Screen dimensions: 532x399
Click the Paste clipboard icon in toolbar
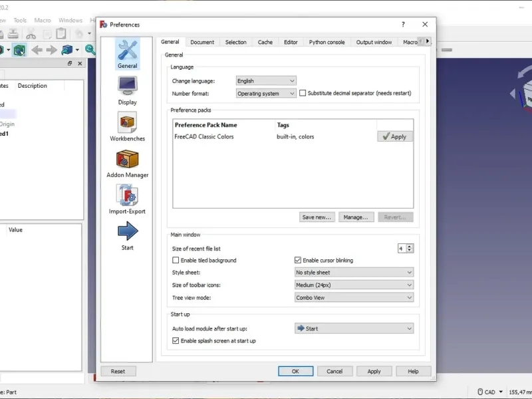click(61, 34)
